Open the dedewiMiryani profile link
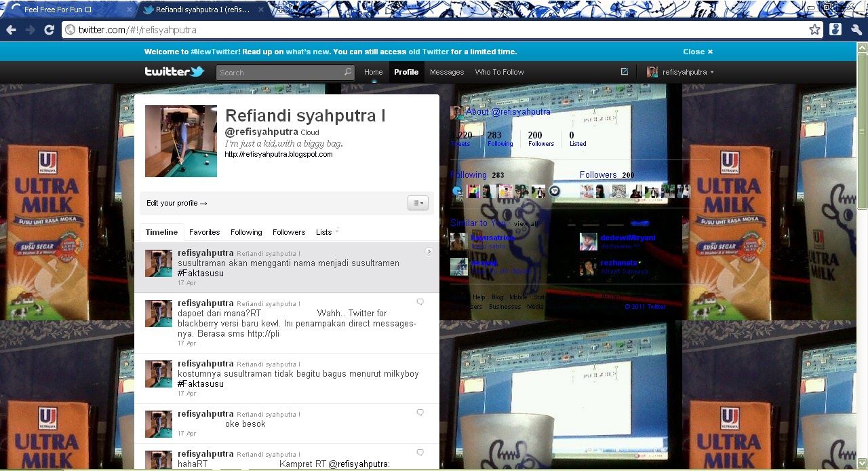Image resolution: width=868 pixels, height=471 pixels. pos(628,238)
